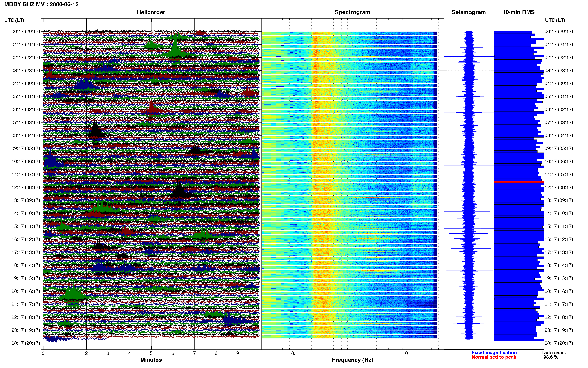588x368 pixels.
Task: Click the '10-min RMS' panel title
Action: pos(518,12)
